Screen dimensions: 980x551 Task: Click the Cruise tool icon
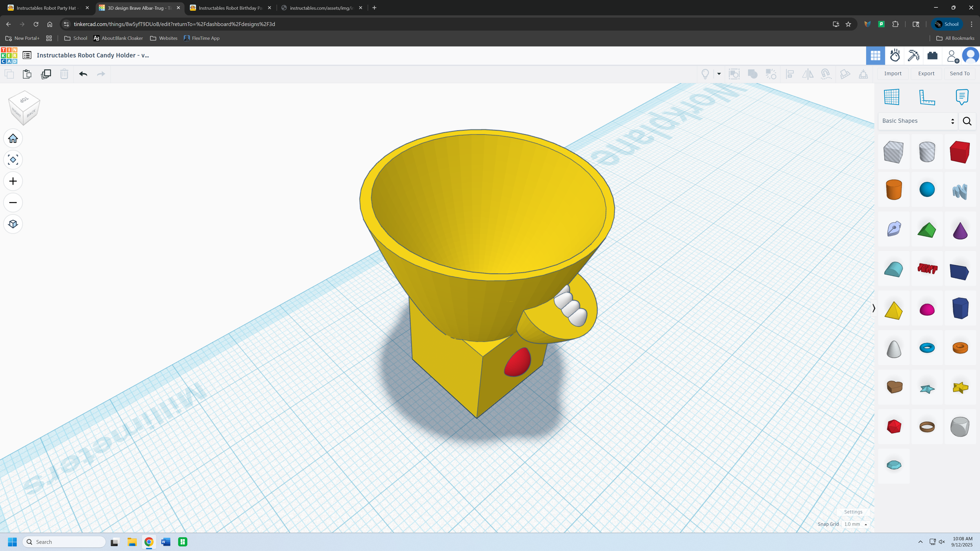point(826,74)
